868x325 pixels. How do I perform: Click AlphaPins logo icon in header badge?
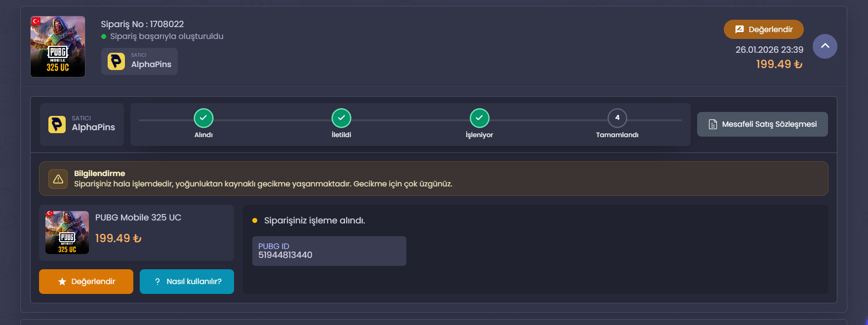(x=116, y=61)
